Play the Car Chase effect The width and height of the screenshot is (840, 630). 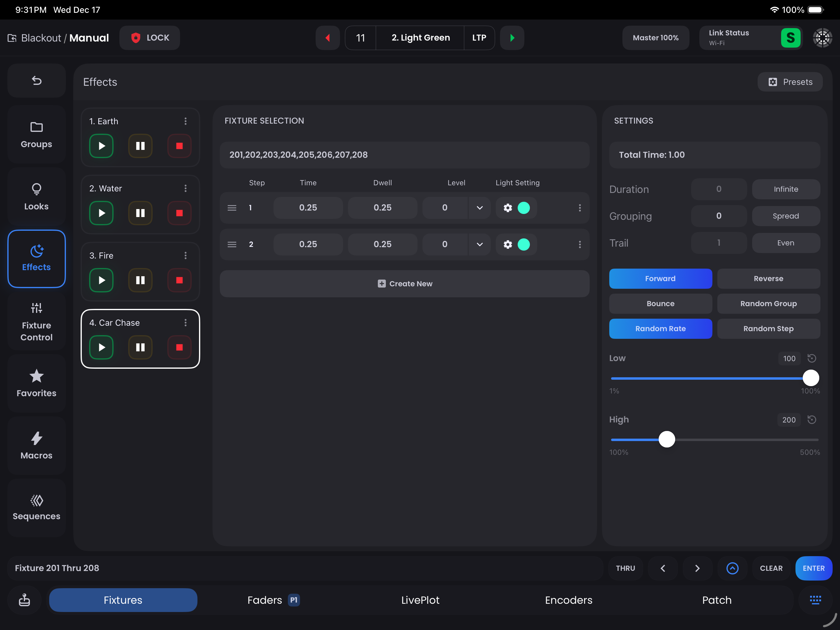click(x=101, y=347)
